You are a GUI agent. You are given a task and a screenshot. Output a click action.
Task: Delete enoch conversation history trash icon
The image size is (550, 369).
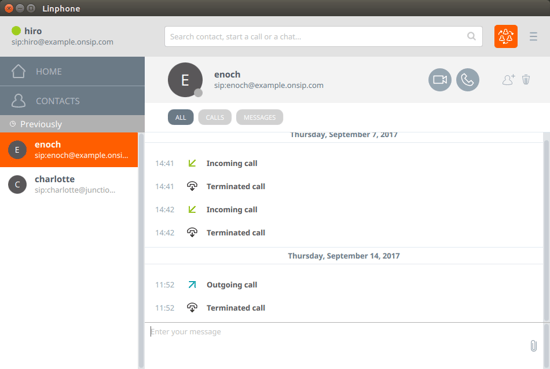[525, 80]
